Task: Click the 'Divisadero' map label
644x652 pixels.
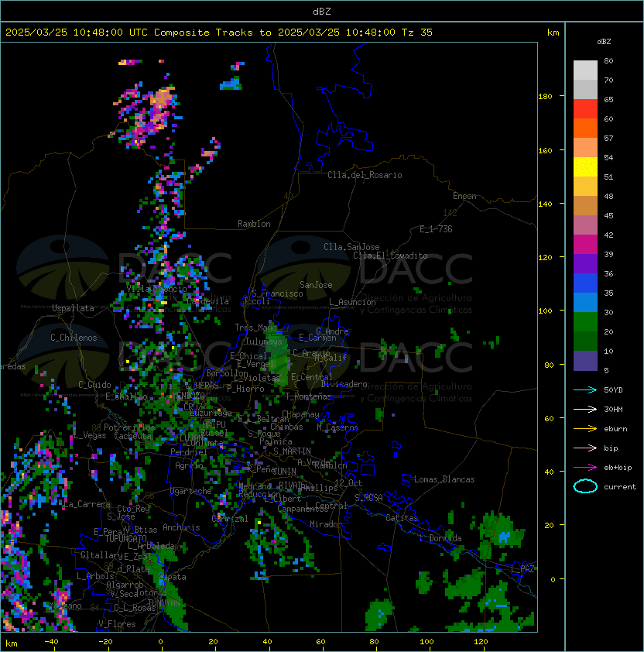Action: [344, 384]
